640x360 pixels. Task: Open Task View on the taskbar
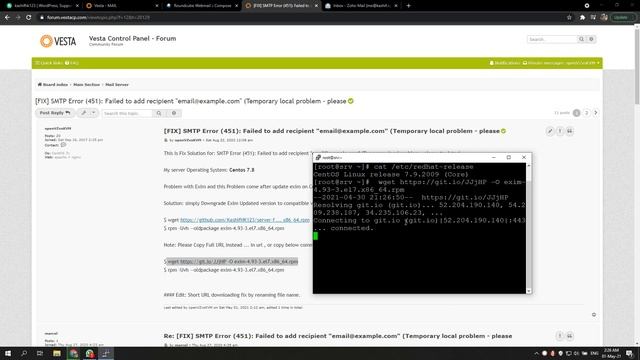(x=40, y=353)
